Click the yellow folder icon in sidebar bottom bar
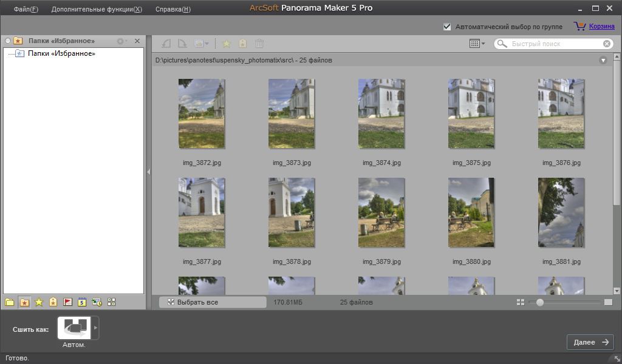 (10, 302)
